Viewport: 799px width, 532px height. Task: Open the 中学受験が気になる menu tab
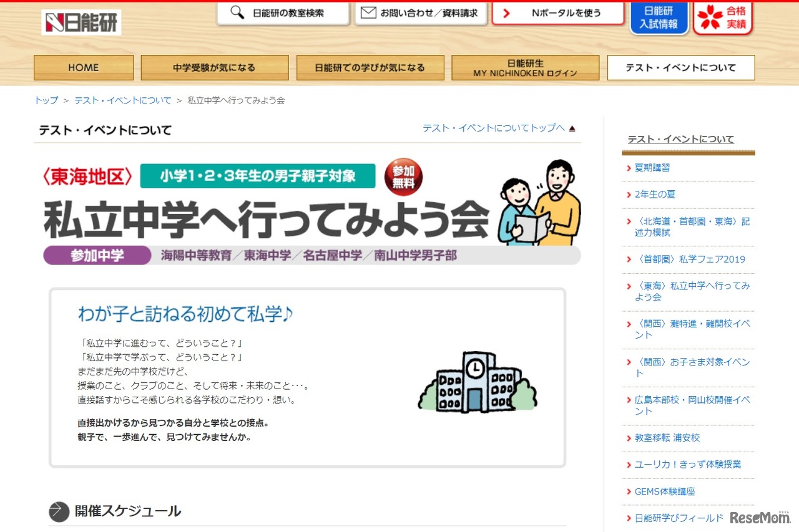215,68
